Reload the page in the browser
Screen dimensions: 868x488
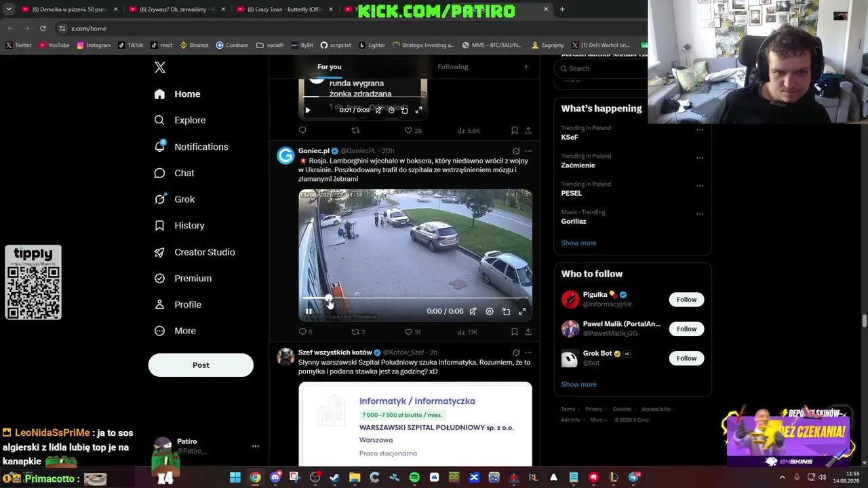click(43, 28)
